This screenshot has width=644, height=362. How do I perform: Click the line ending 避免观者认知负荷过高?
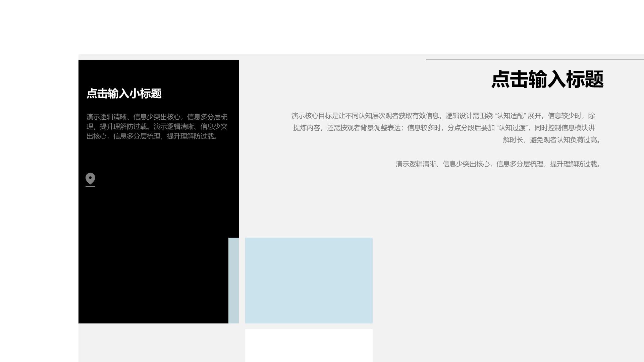(552, 140)
